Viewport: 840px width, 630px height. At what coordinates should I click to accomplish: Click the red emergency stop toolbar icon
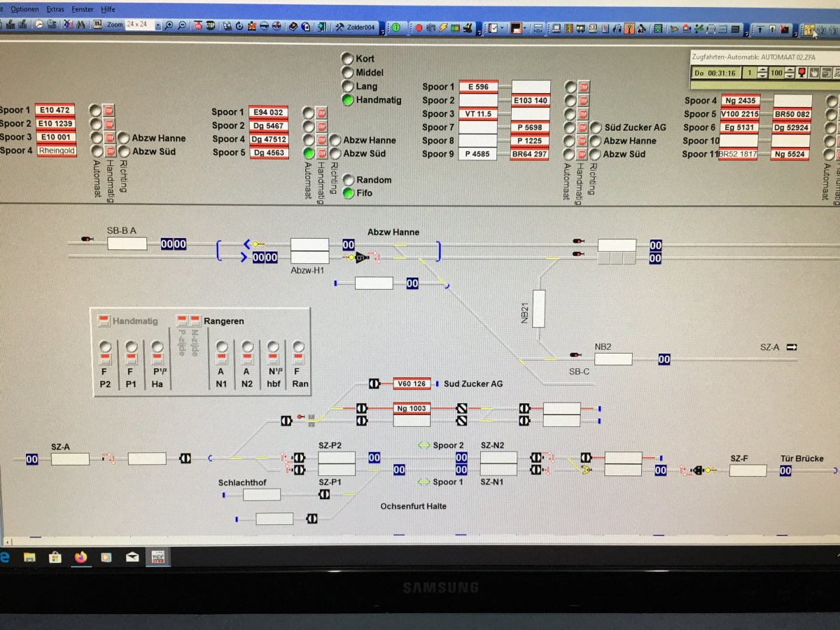point(198,26)
